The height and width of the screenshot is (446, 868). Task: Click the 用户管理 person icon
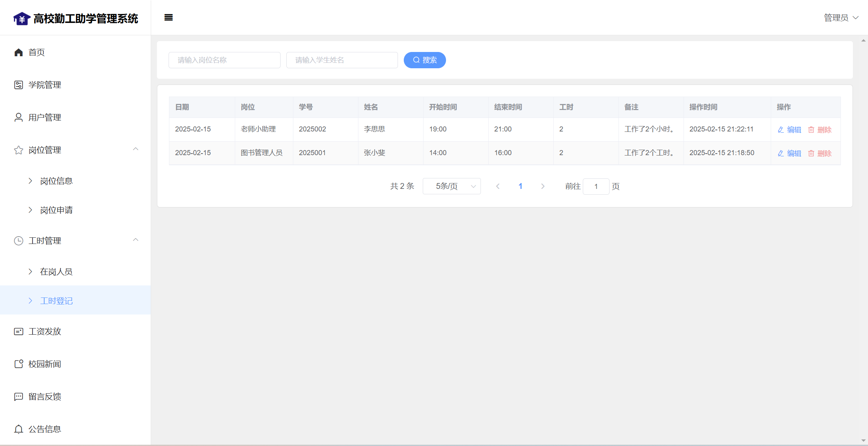coord(19,118)
